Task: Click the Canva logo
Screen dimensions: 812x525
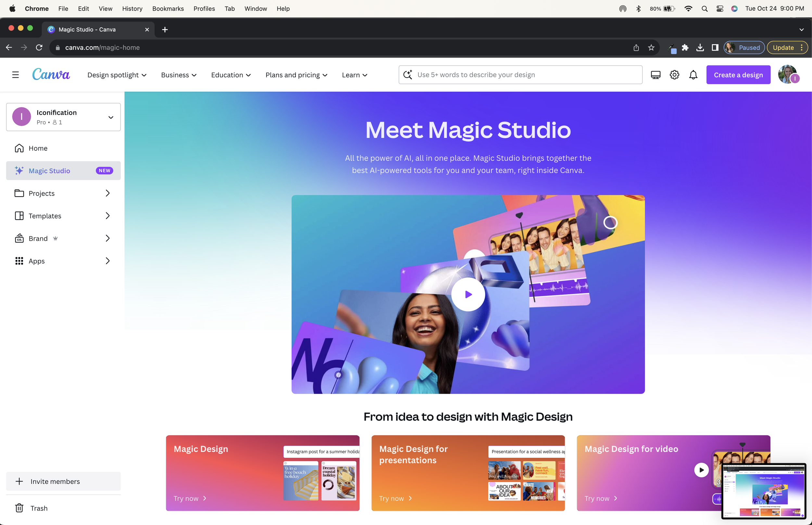Action: (51, 74)
